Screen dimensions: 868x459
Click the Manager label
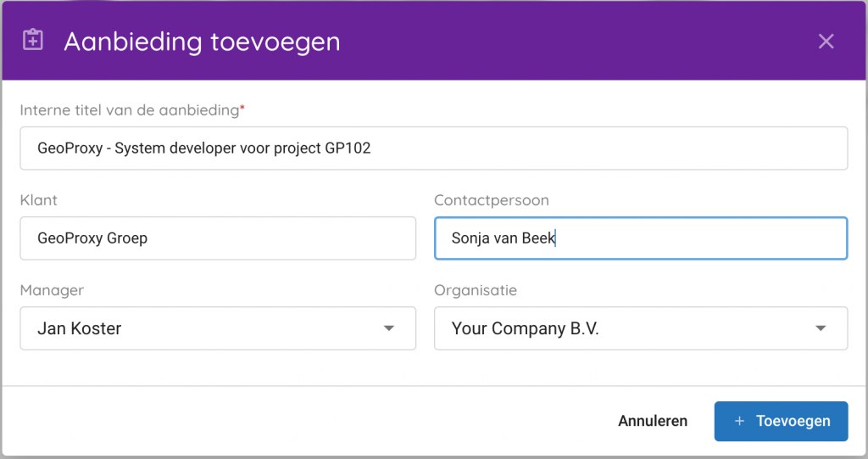pyautogui.click(x=52, y=290)
